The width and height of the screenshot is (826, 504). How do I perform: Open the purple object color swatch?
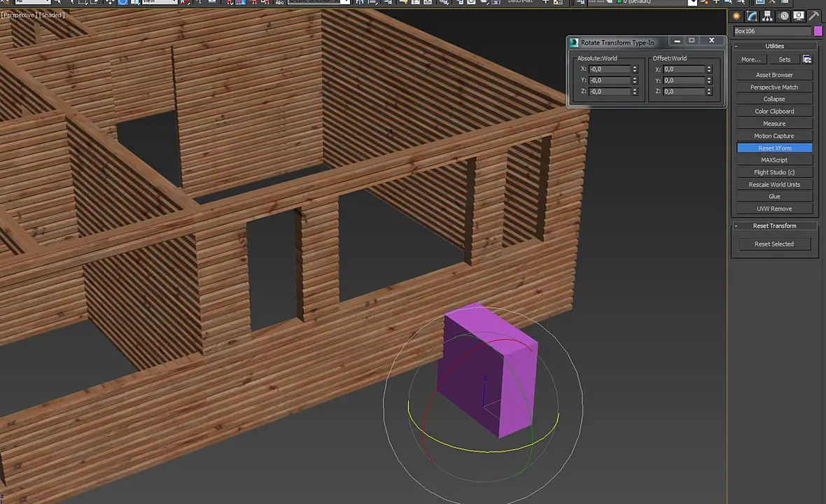click(818, 31)
